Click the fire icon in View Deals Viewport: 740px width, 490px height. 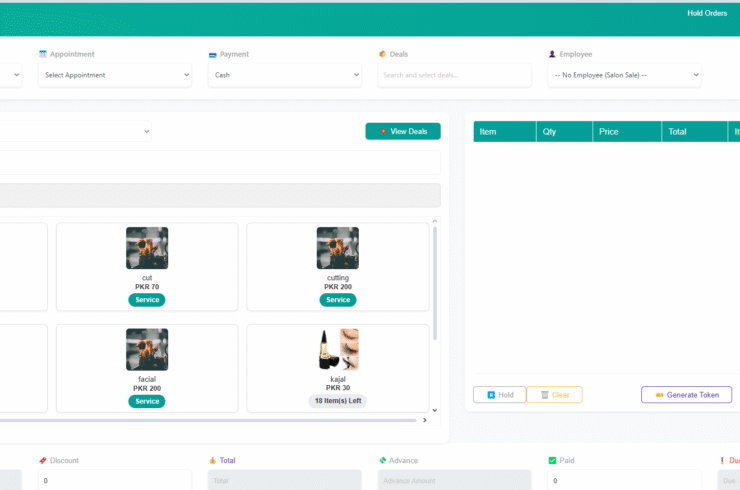pyautogui.click(x=383, y=131)
